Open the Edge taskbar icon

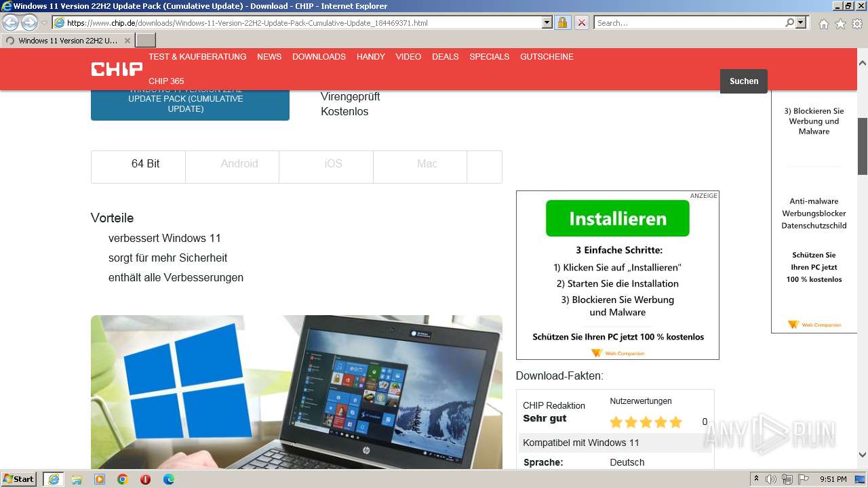click(x=169, y=479)
